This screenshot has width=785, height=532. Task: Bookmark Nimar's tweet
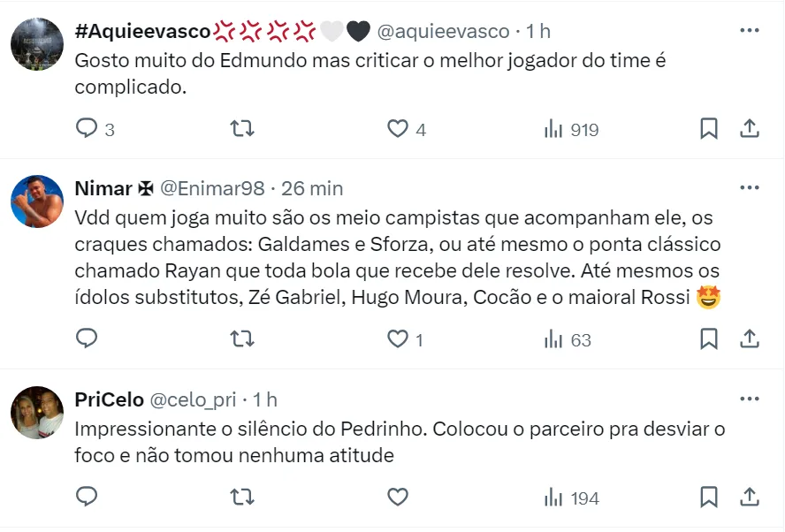point(709,338)
